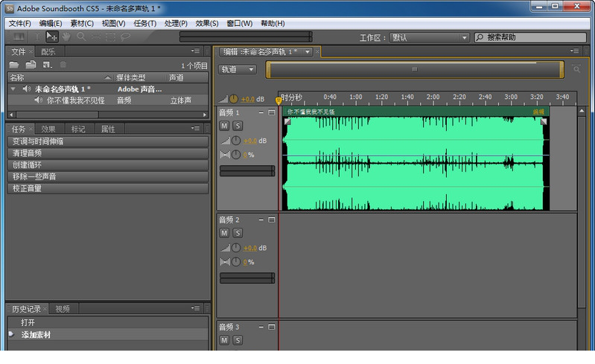Click the 音频 1 pan 0 % value
This screenshot has width=595, height=364.
[245, 155]
